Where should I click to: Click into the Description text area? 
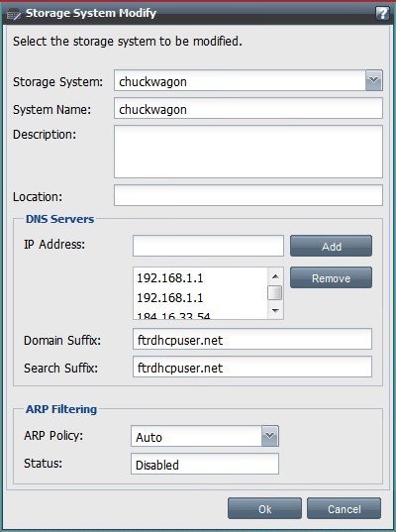point(248,152)
